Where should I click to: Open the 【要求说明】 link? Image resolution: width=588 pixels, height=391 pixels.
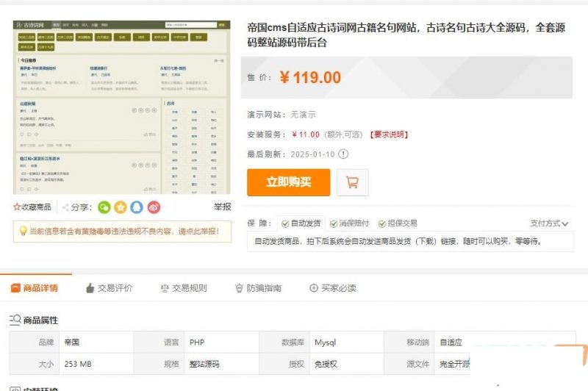[x=389, y=134]
